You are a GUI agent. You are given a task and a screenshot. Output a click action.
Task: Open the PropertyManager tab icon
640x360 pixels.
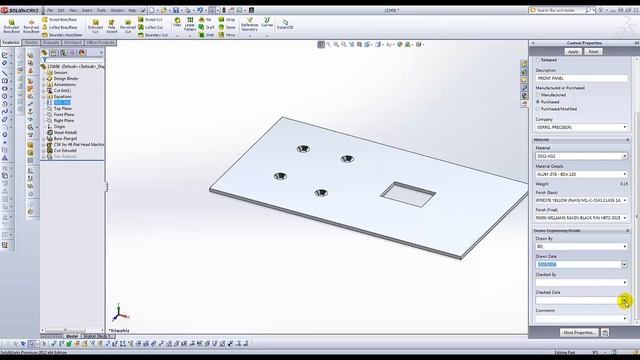pyautogui.click(x=54, y=53)
